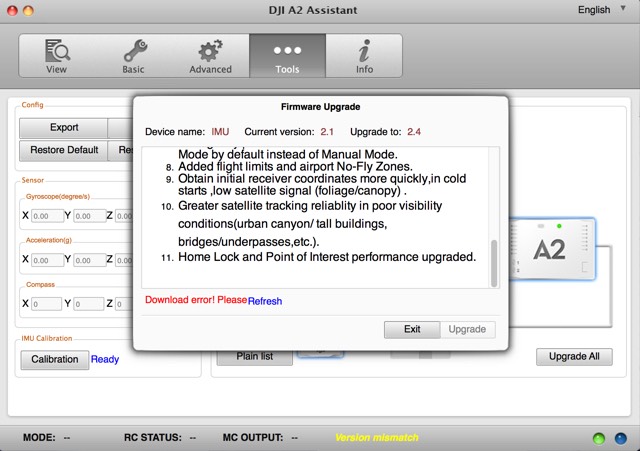Viewport: 640px width, 451px height.
Task: Click the RC STATUS status bar label
Action: [x=153, y=438]
